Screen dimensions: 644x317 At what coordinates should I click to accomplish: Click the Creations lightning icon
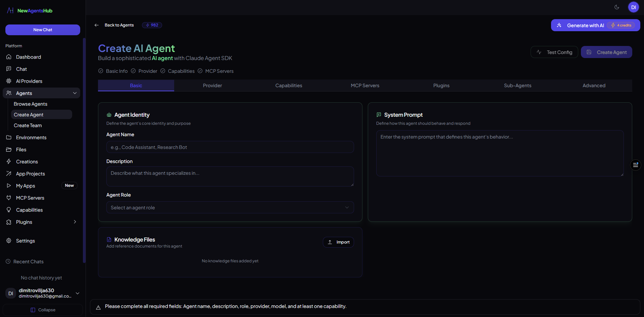coord(9,162)
